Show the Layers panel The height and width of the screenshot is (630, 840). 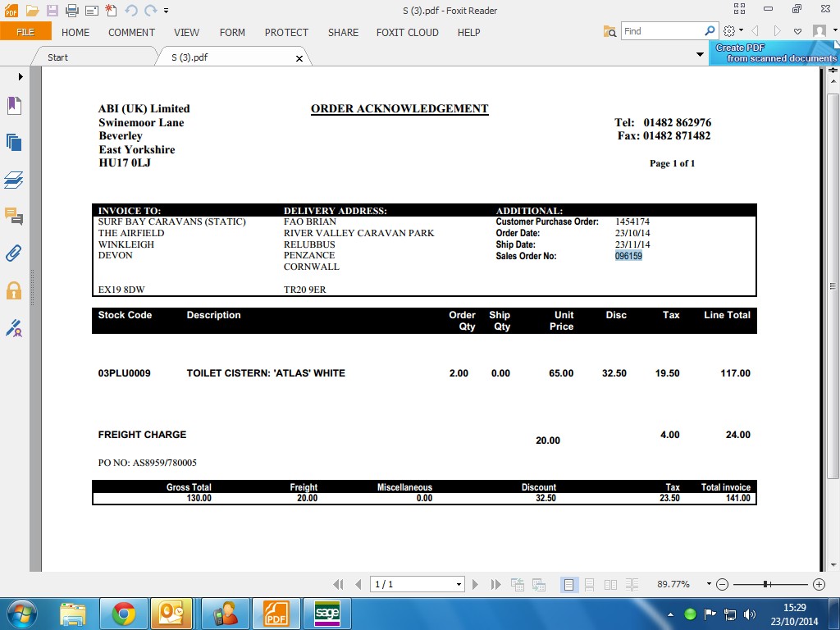tap(14, 180)
